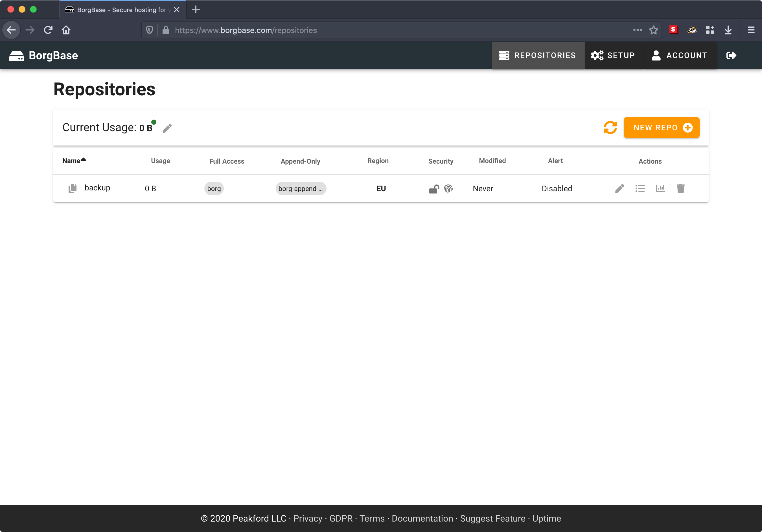The width and height of the screenshot is (762, 532).
Task: Click the browser forward arrow
Action: 30,30
